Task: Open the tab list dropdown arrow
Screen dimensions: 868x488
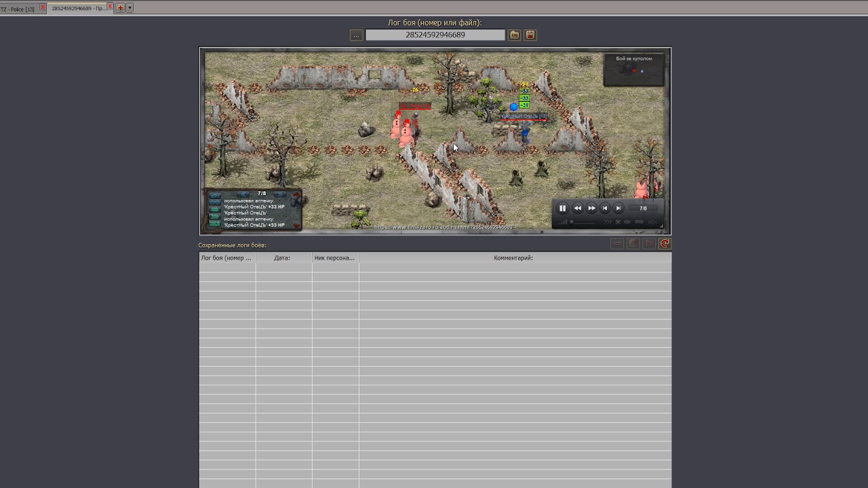Action: point(130,8)
